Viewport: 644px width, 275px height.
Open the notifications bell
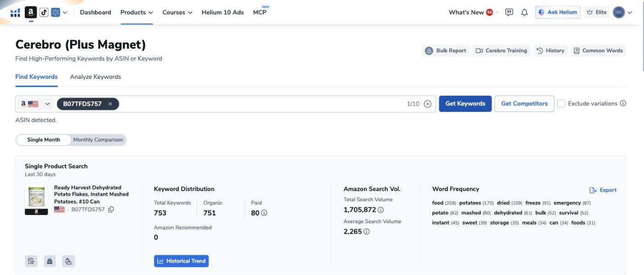(x=524, y=12)
